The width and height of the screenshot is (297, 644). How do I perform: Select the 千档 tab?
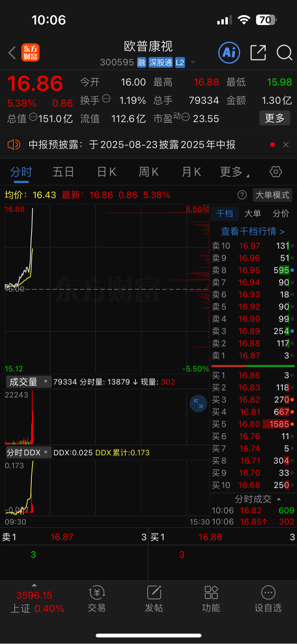224,213
